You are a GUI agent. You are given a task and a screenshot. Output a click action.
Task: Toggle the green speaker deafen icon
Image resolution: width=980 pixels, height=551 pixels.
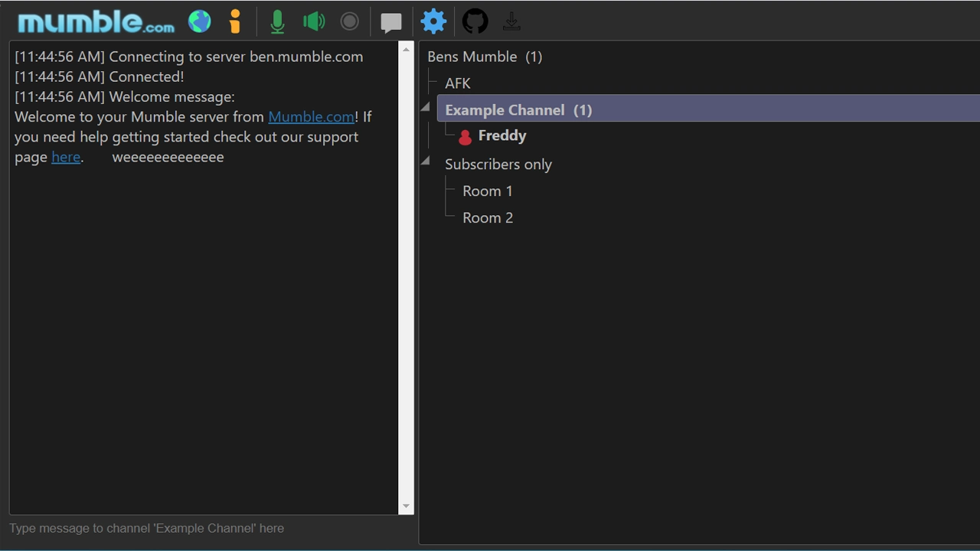click(314, 21)
